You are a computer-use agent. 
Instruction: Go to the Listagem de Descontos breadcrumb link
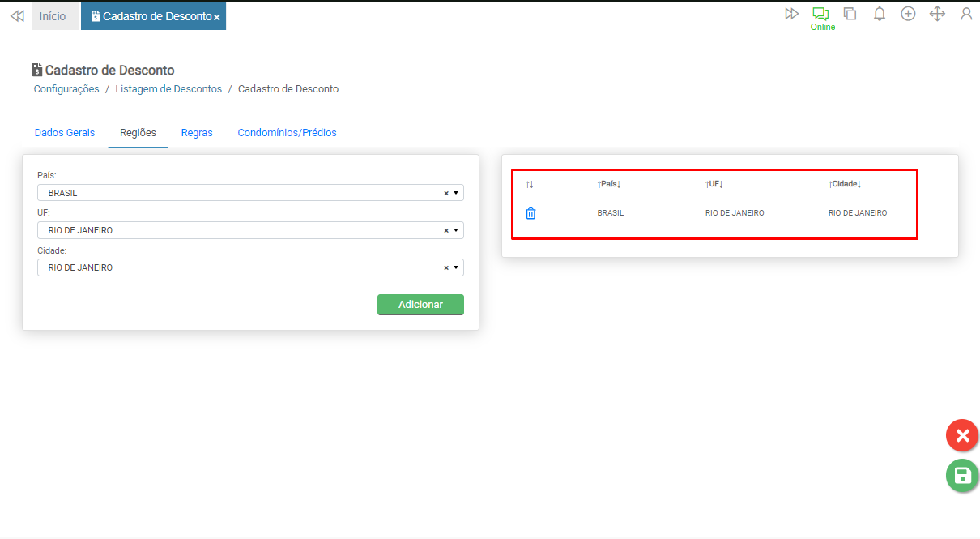168,89
